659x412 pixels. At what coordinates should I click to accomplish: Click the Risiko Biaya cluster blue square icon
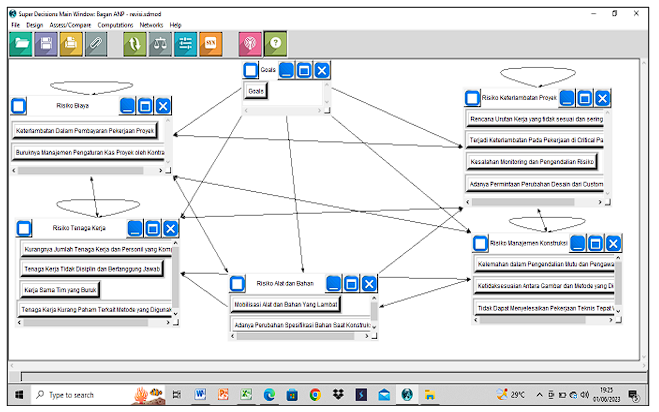18,106
